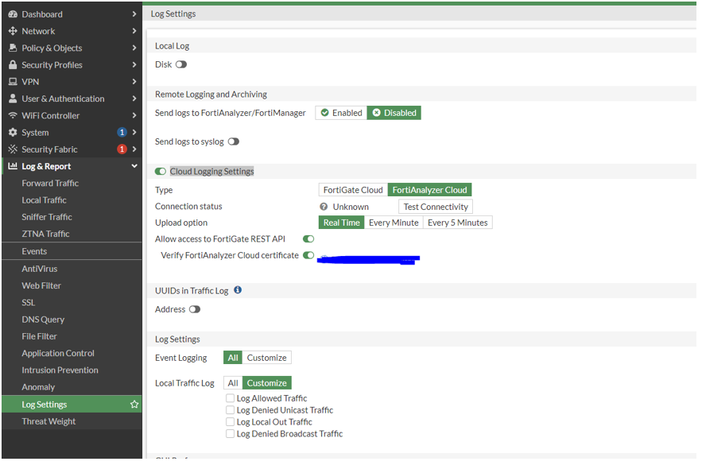Expand the Network menu chevron
Screen dimensions: 702x465
134,31
